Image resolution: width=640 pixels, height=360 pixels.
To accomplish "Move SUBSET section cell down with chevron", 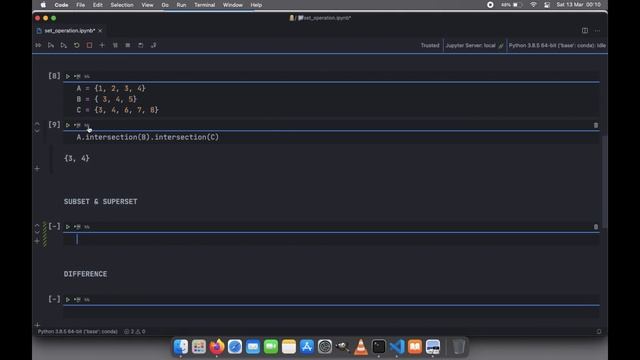I will point(37,231).
